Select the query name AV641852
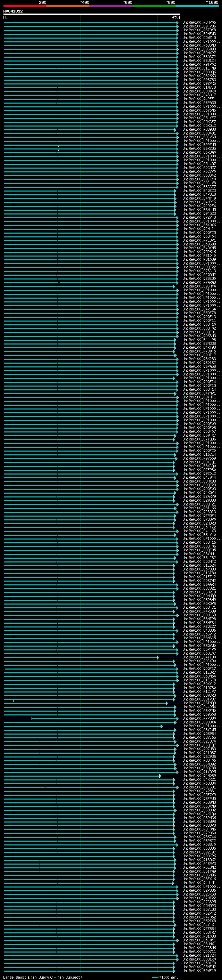Screen dimensions: 222x980 click(13, 11)
